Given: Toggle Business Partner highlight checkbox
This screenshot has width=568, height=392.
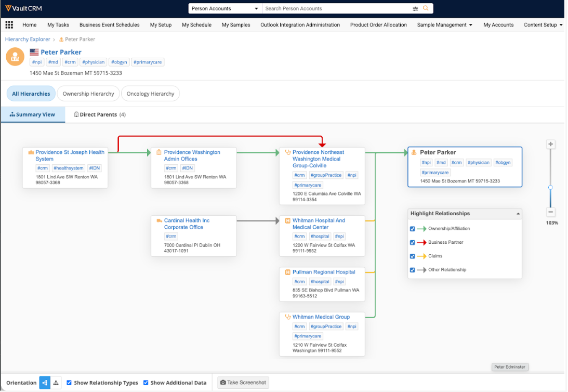Looking at the screenshot, I should (412, 242).
